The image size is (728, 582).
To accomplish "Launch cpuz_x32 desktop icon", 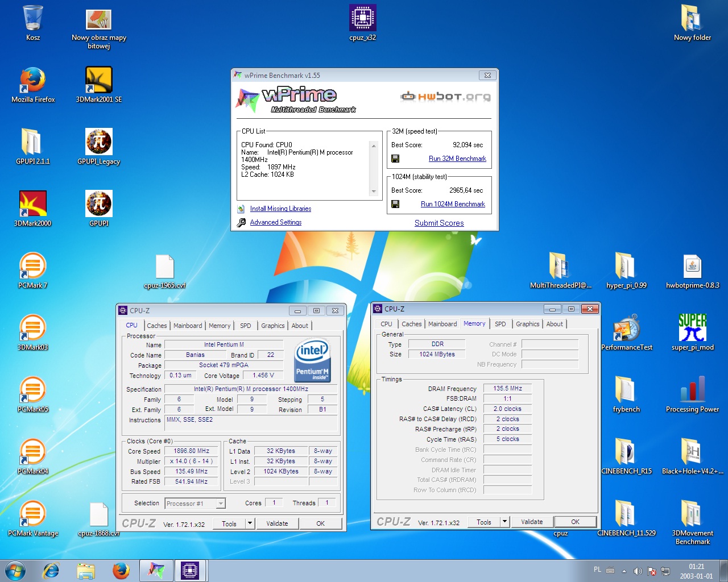I will coord(363,23).
